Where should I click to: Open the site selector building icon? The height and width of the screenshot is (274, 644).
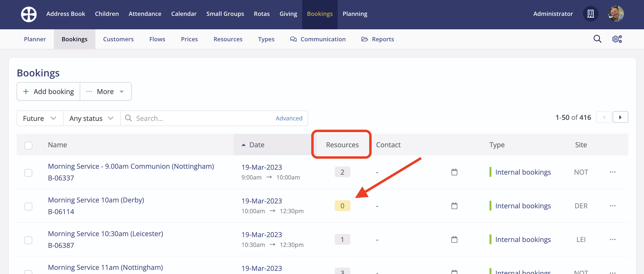click(590, 14)
